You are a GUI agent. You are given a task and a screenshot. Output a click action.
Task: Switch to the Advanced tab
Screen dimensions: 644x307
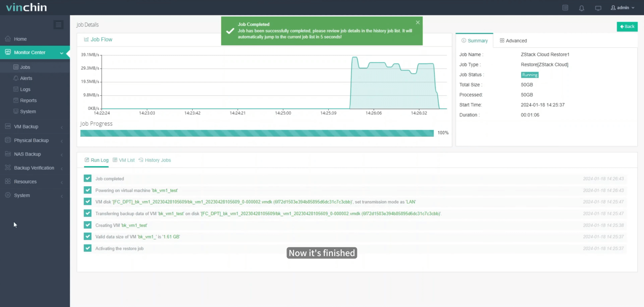(x=513, y=41)
